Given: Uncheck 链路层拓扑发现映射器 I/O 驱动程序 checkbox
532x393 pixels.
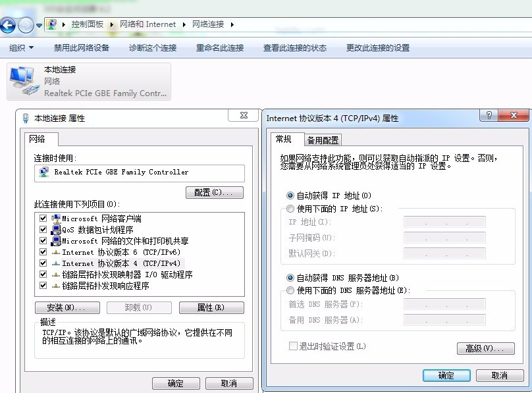Looking at the screenshot, I should [x=43, y=275].
